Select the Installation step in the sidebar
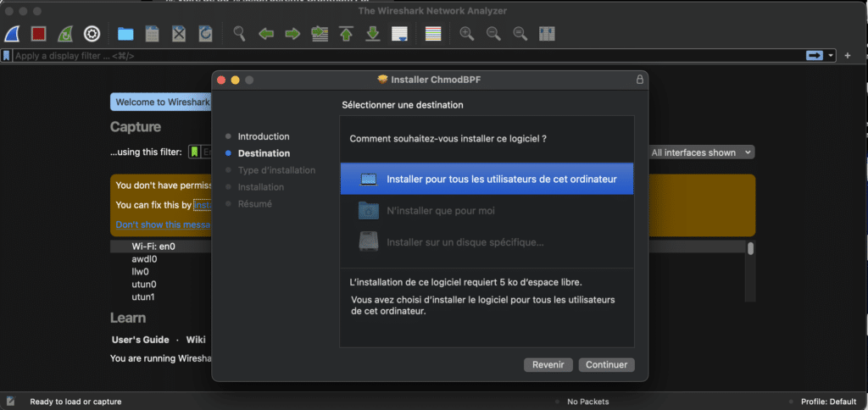 261,187
